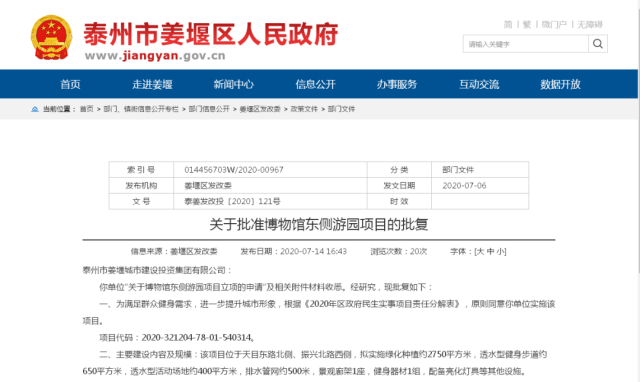
Task: Open the 信息公开 navigation tab
Action: pos(316,84)
